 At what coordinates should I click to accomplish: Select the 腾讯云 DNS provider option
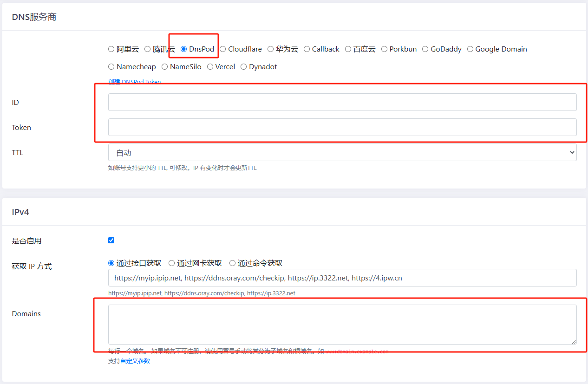tap(147, 49)
